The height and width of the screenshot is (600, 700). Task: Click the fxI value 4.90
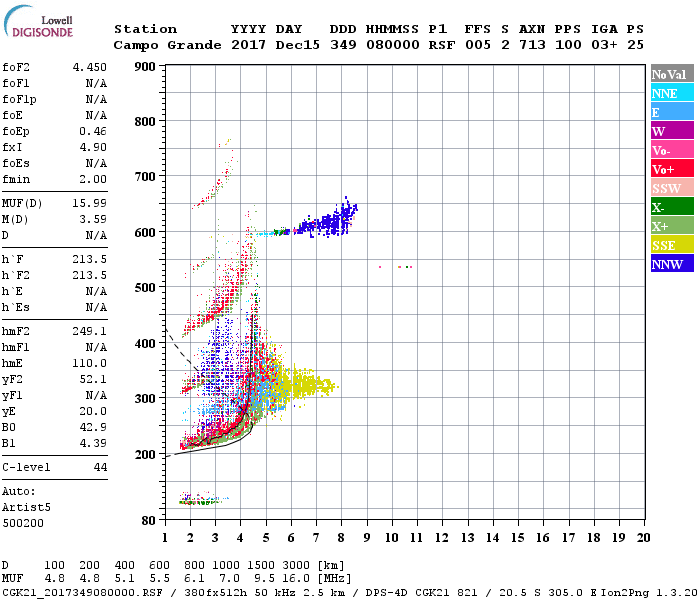[x=93, y=147]
